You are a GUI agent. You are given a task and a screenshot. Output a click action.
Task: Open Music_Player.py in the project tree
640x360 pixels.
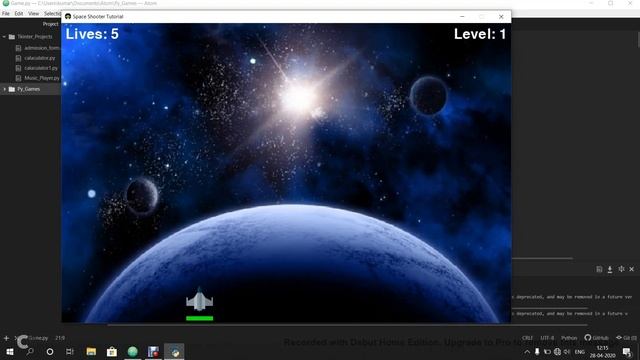coord(37,78)
